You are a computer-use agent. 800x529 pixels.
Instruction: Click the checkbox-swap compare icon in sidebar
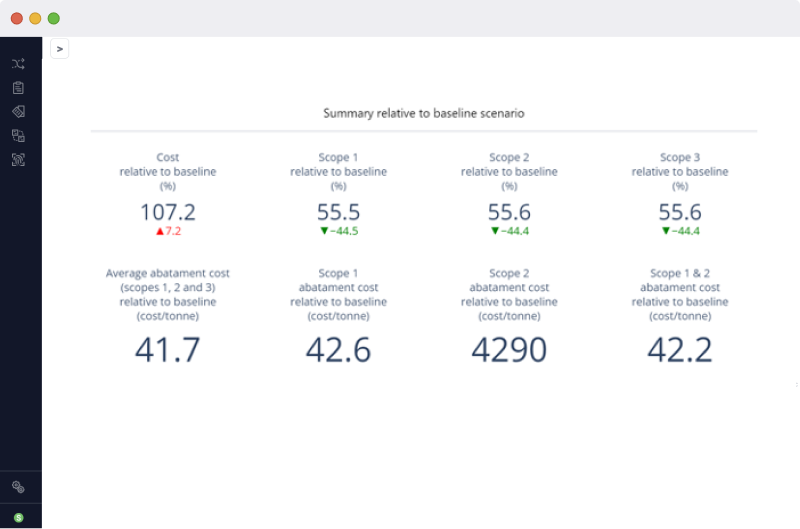click(18, 135)
